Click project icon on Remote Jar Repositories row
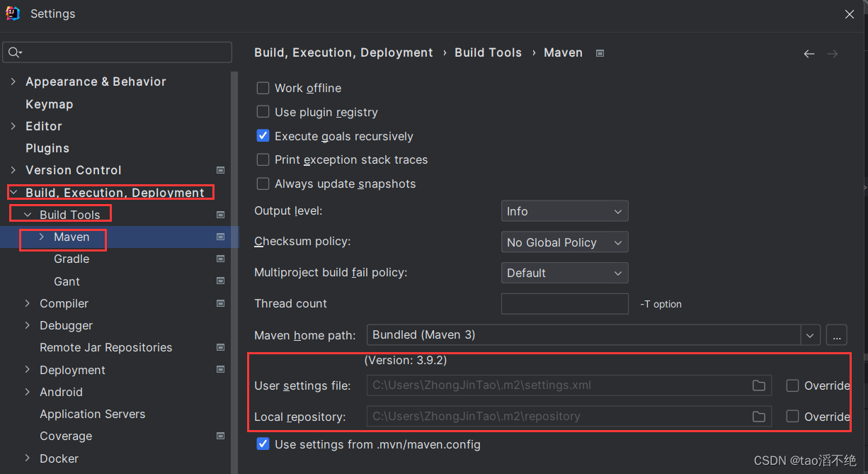Viewport: 868px width, 474px height. point(220,347)
